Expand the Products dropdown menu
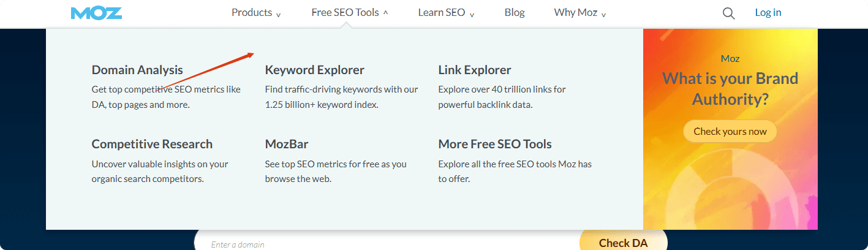The height and width of the screenshot is (250, 868). [256, 13]
